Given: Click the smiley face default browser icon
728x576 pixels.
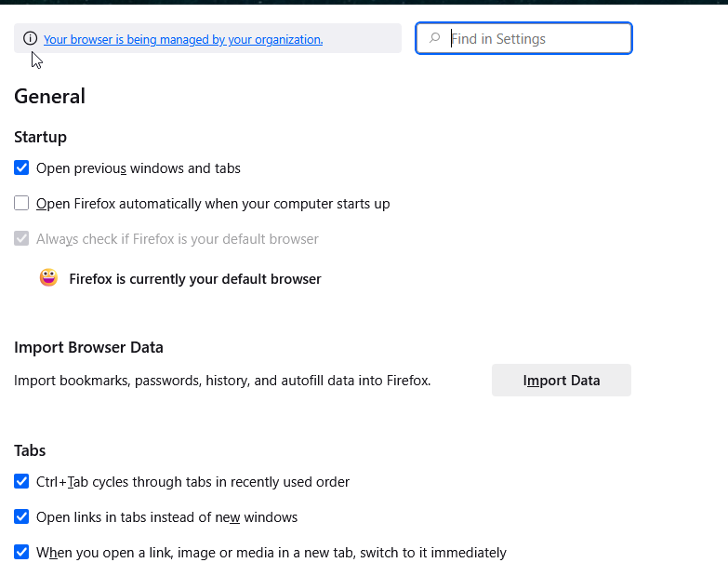Looking at the screenshot, I should pyautogui.click(x=48, y=278).
